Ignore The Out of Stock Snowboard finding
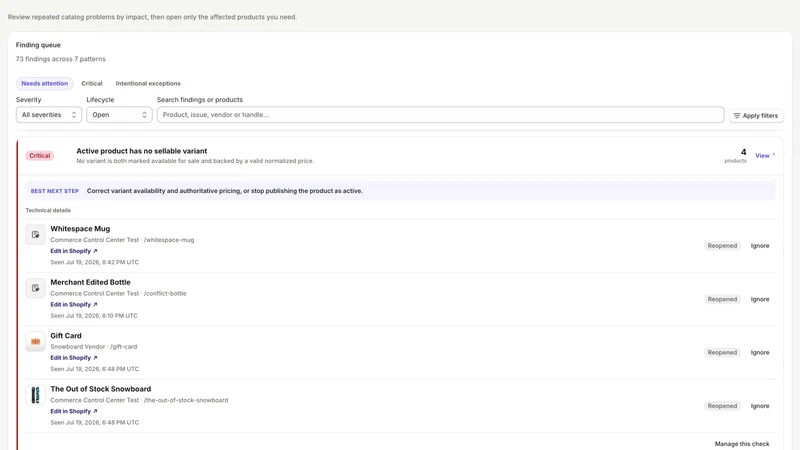The image size is (800, 450). 760,406
